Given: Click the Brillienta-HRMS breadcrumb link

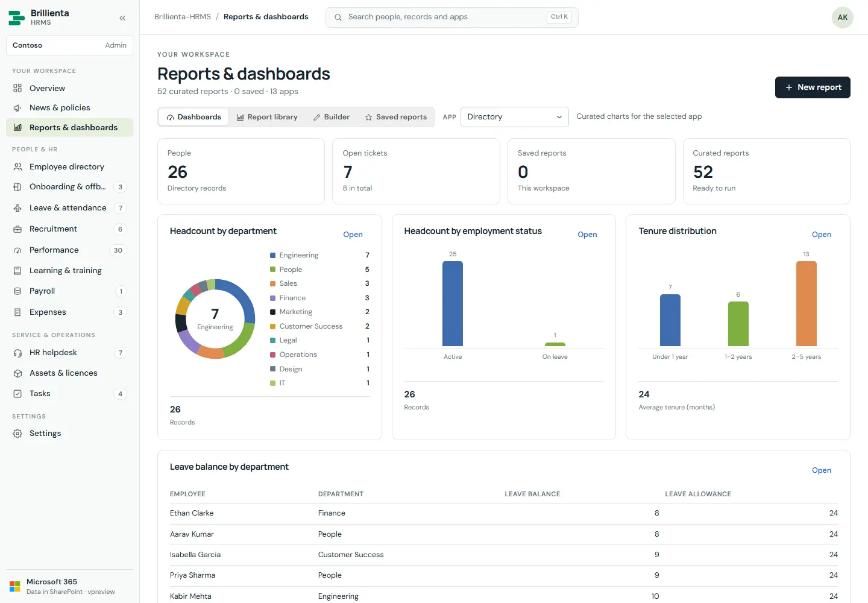Looking at the screenshot, I should [x=183, y=17].
